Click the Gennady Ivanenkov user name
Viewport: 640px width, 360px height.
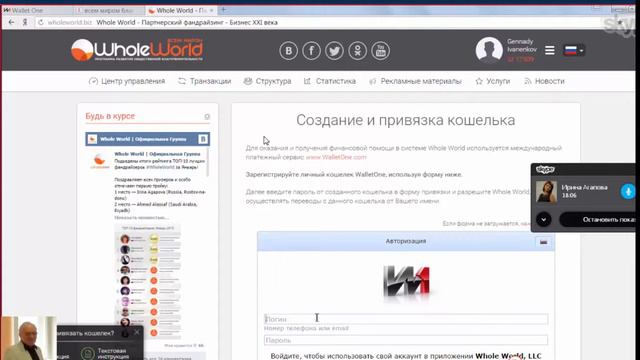[x=522, y=45]
